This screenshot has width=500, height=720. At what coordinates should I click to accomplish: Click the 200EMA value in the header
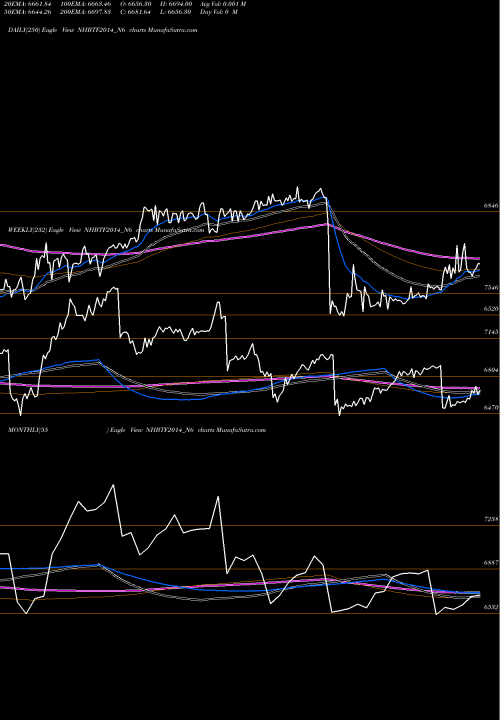click(x=86, y=12)
